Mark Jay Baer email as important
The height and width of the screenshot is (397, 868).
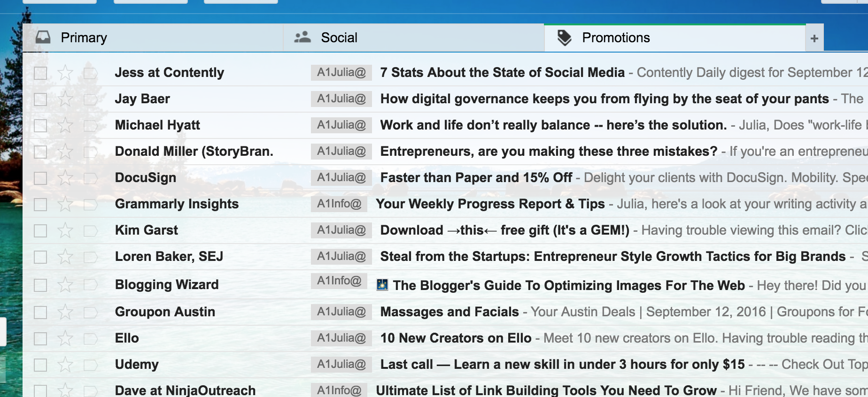90,99
